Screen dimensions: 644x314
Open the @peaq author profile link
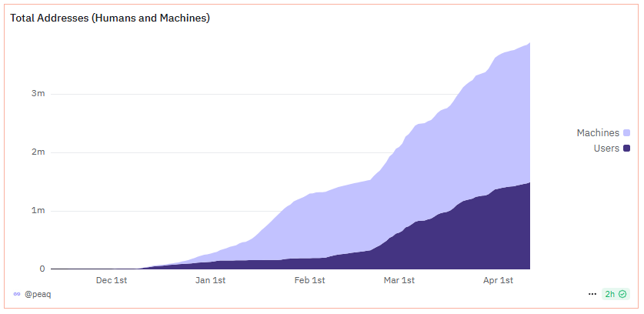click(x=37, y=294)
